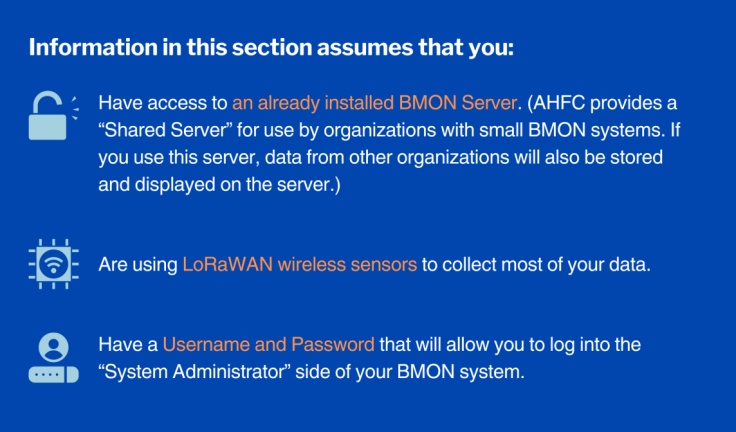Click 'that will allow you to log into the'
Screen dimensions: 736x432
510,345
